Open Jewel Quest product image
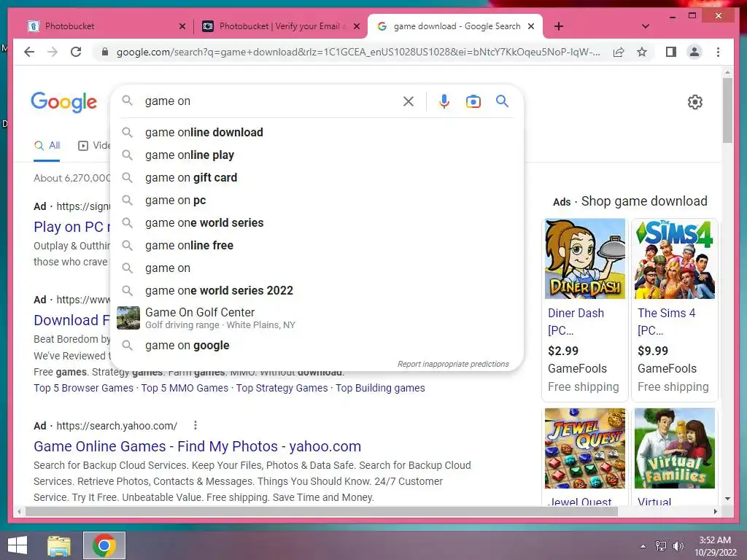Image resolution: width=747 pixels, height=560 pixels. pos(584,448)
